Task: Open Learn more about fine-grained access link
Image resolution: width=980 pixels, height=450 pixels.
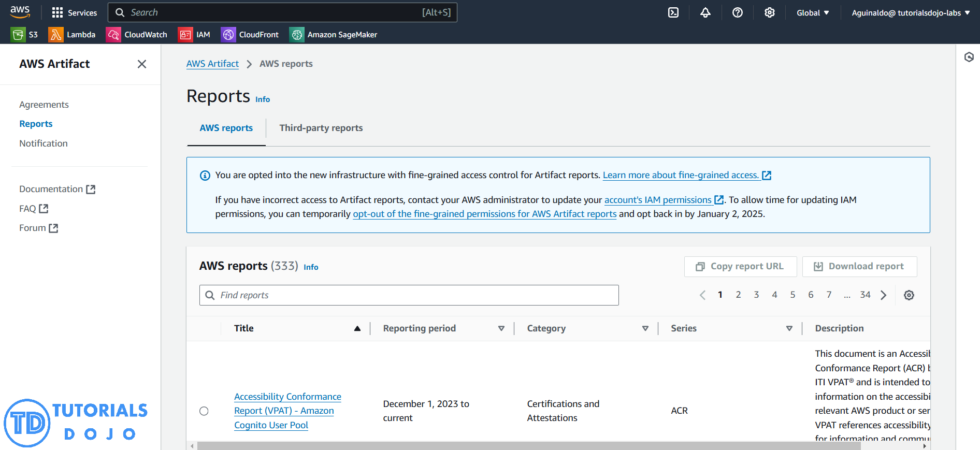Action: 687,175
